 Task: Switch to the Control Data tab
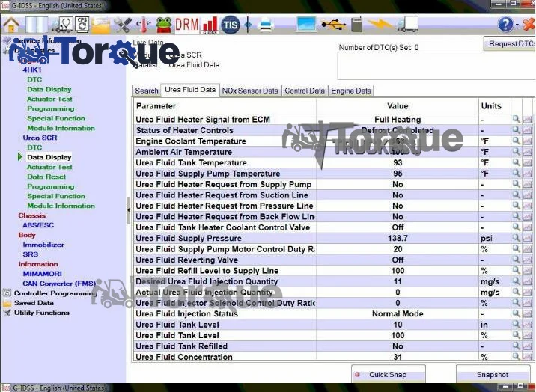305,91
